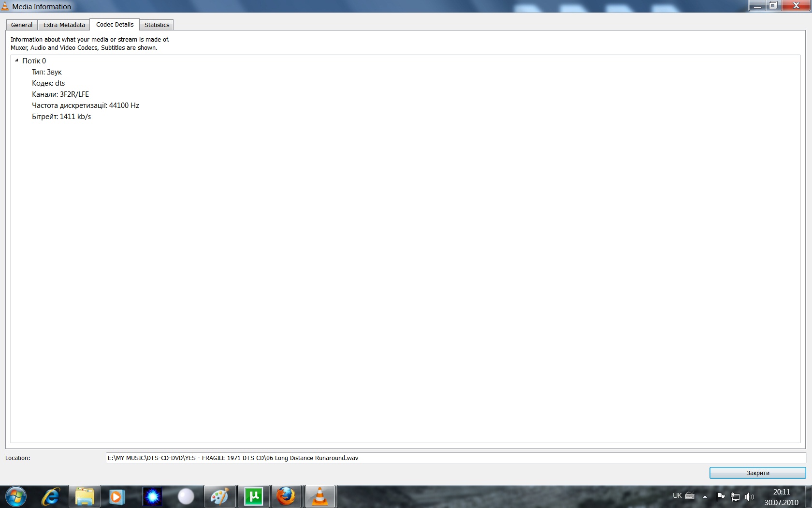Click the UK keyboard language indicator
The image size is (812, 508).
(x=677, y=496)
